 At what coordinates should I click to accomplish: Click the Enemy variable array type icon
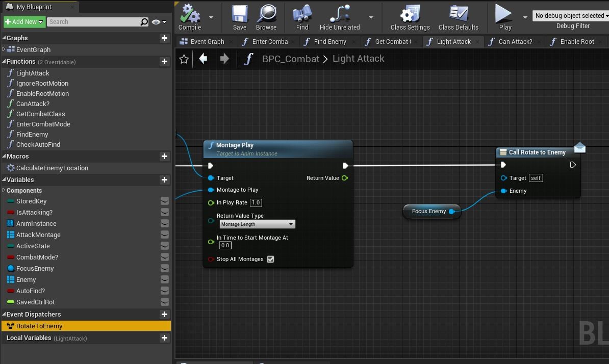(x=11, y=279)
